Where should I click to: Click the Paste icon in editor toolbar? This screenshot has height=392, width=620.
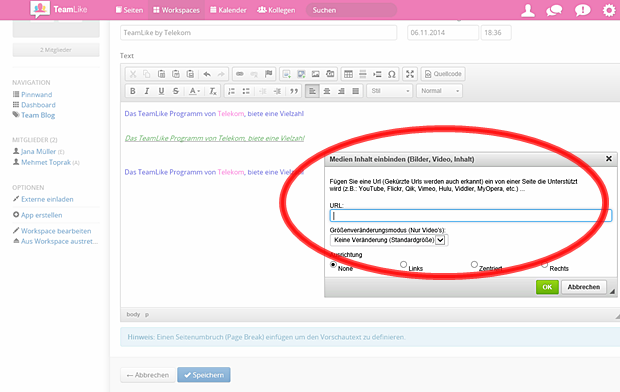pyautogui.click(x=161, y=74)
